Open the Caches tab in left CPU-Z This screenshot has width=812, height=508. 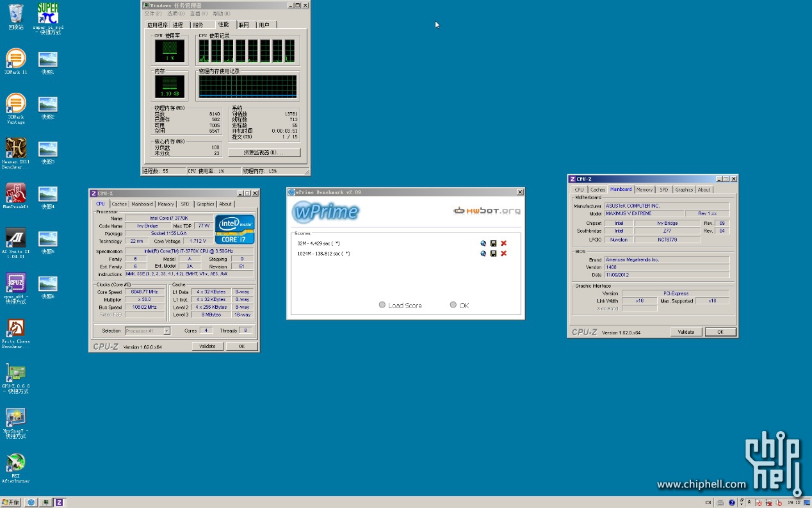(x=119, y=204)
